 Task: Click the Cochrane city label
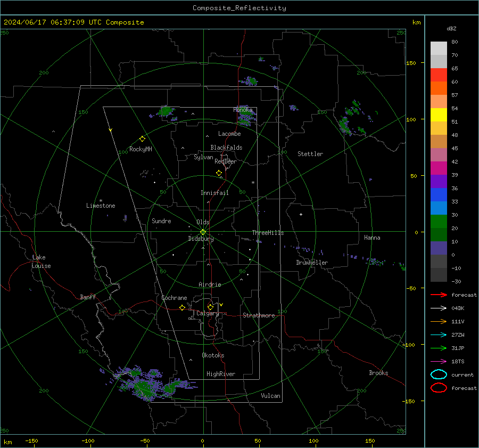(x=174, y=298)
